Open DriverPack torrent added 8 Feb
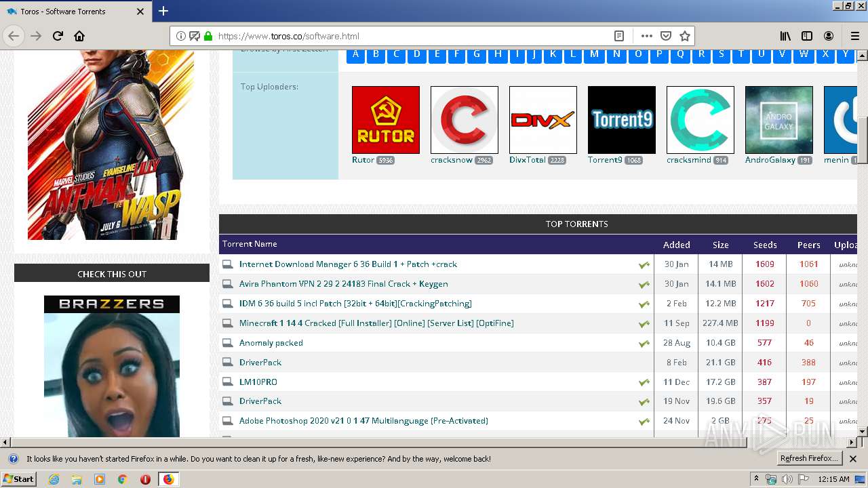The height and width of the screenshot is (488, 868). 260,363
